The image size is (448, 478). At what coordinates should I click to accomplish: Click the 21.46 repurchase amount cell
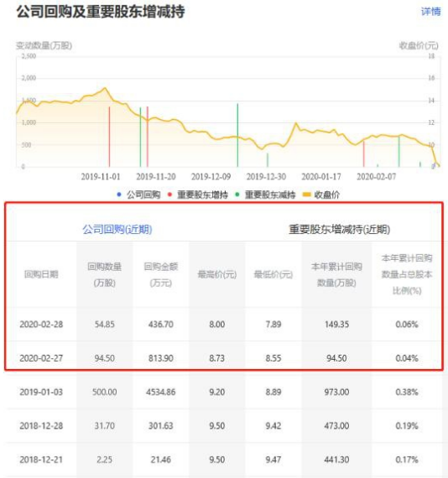tap(161, 460)
